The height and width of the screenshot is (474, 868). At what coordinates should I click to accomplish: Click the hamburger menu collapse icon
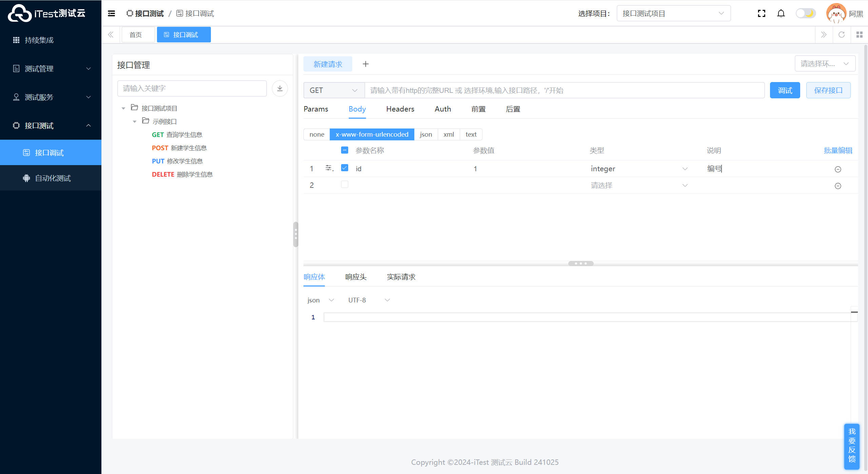[x=111, y=14]
